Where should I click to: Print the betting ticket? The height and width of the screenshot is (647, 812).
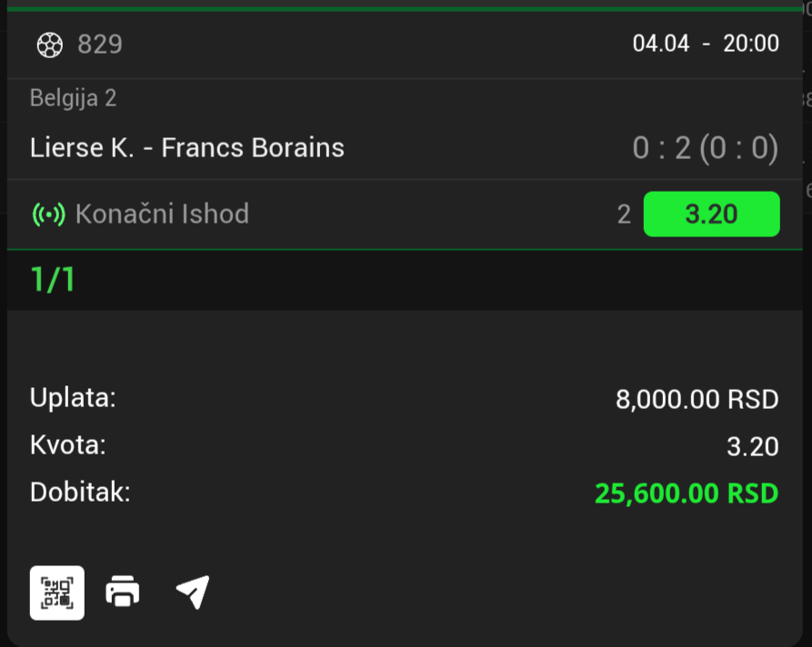coord(123,592)
